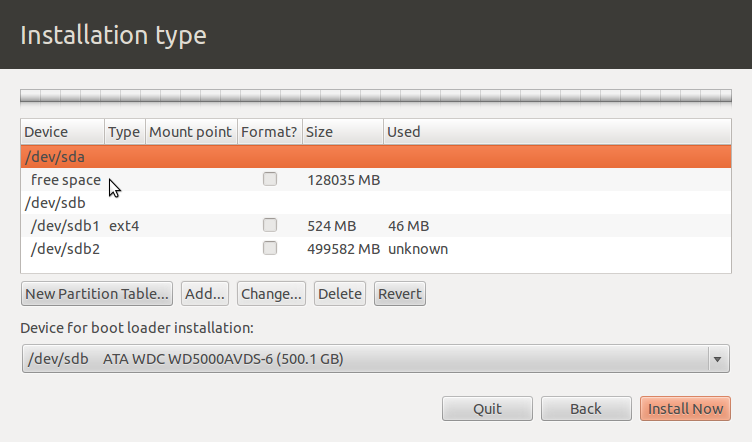Click the disk usage bar at top

375,97
